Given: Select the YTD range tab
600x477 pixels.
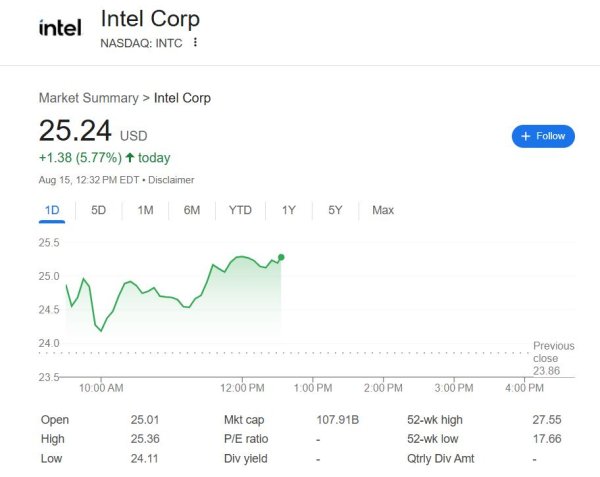Looking at the screenshot, I should 240,210.
